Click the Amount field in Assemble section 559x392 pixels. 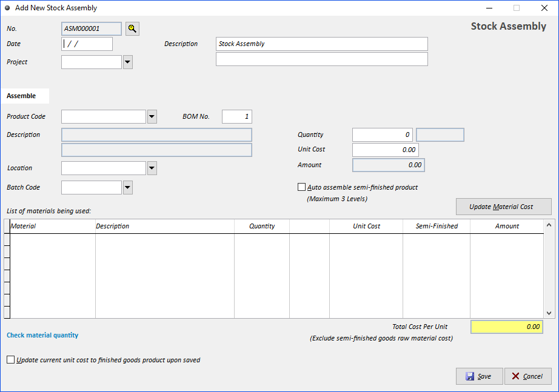click(x=389, y=165)
